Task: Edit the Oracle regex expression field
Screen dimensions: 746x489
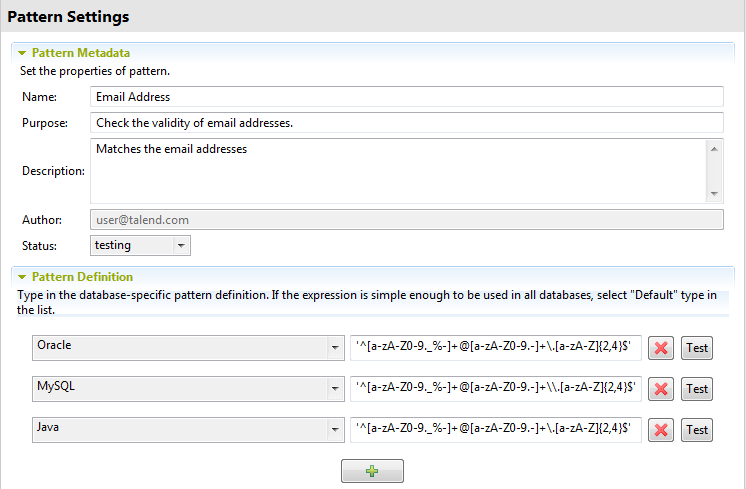Action: click(496, 347)
